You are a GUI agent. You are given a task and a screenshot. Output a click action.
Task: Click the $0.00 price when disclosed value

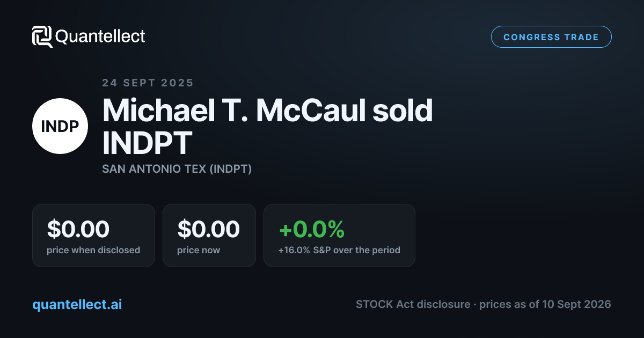[78, 229]
